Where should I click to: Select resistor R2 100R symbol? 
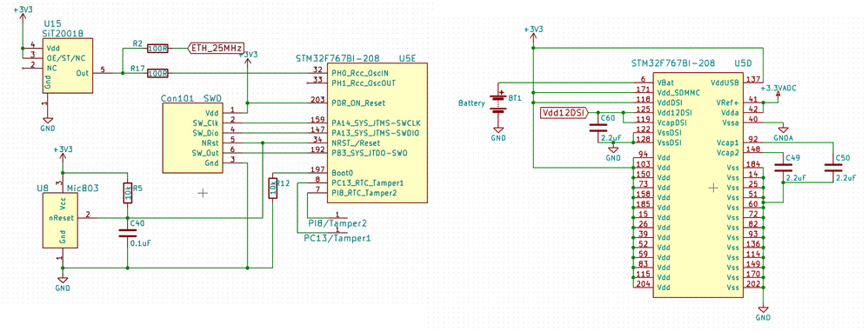click(x=157, y=49)
